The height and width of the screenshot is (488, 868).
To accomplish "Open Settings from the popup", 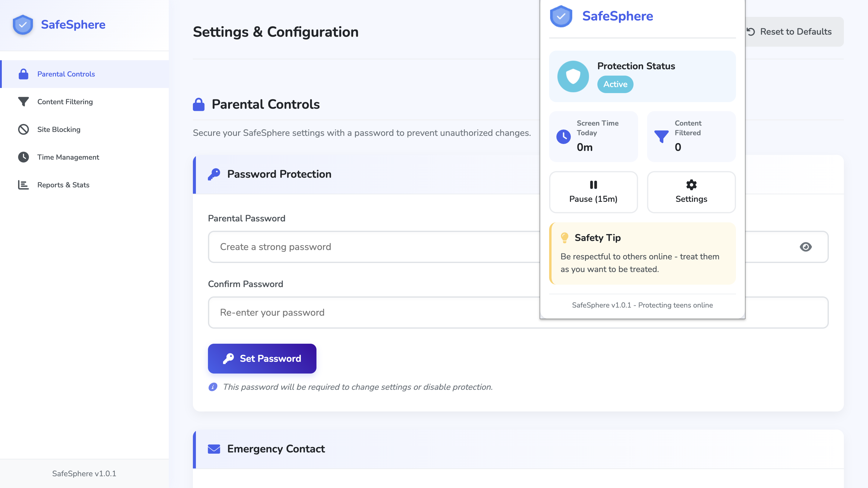I will click(691, 192).
